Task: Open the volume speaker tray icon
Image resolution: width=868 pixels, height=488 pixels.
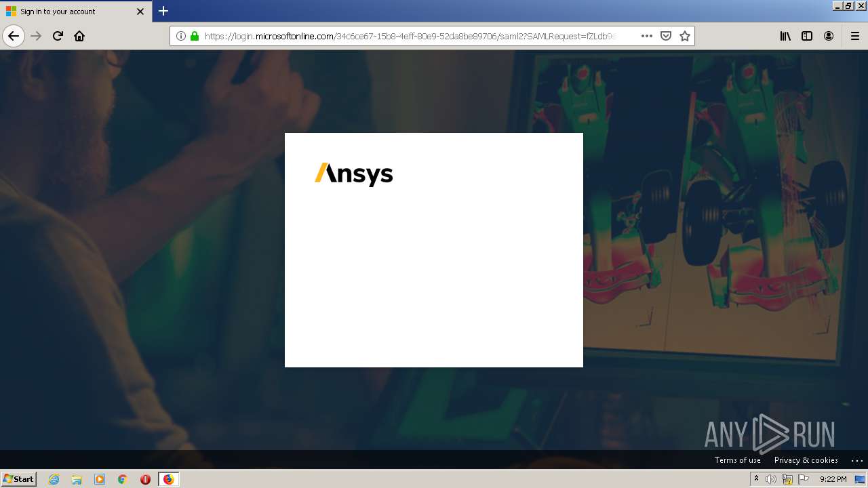Action: (x=771, y=479)
